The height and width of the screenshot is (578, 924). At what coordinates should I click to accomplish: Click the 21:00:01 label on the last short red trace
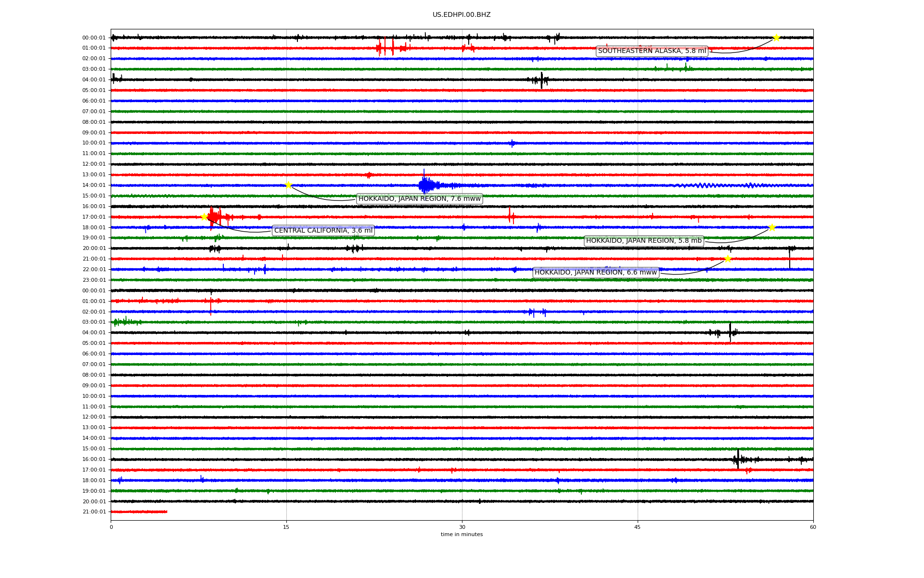(x=94, y=512)
